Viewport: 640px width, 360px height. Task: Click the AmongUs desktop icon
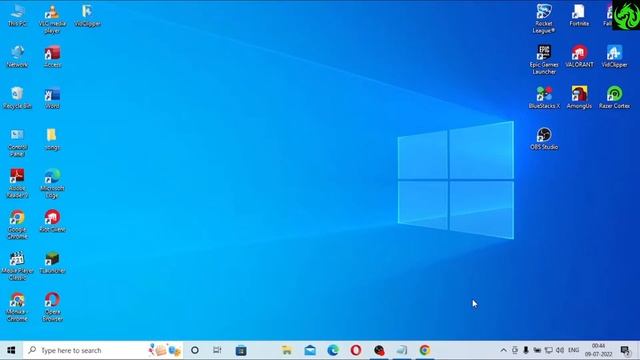(x=579, y=98)
